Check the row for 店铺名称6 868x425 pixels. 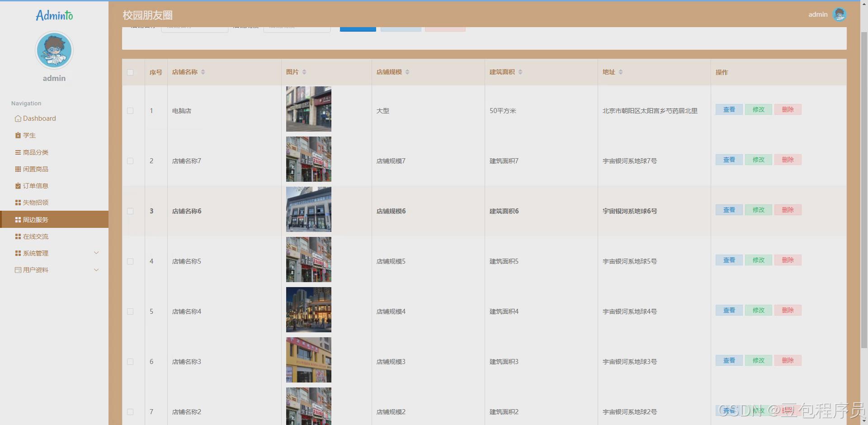coord(130,211)
